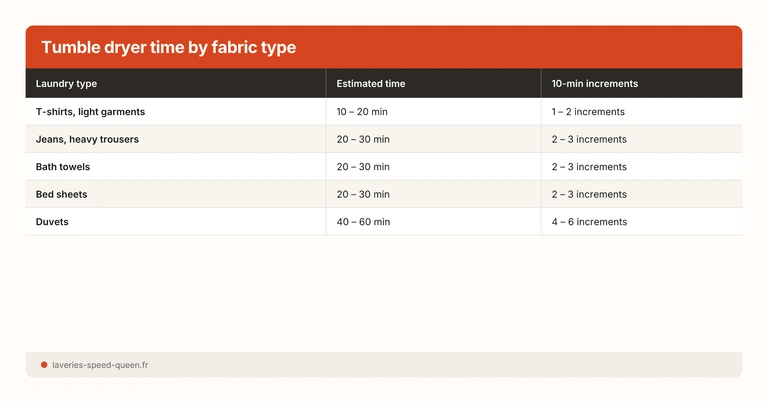Viewport: 768px width, 403px height.
Task: Click the "40 – 60 min" time cell
Action: point(363,222)
